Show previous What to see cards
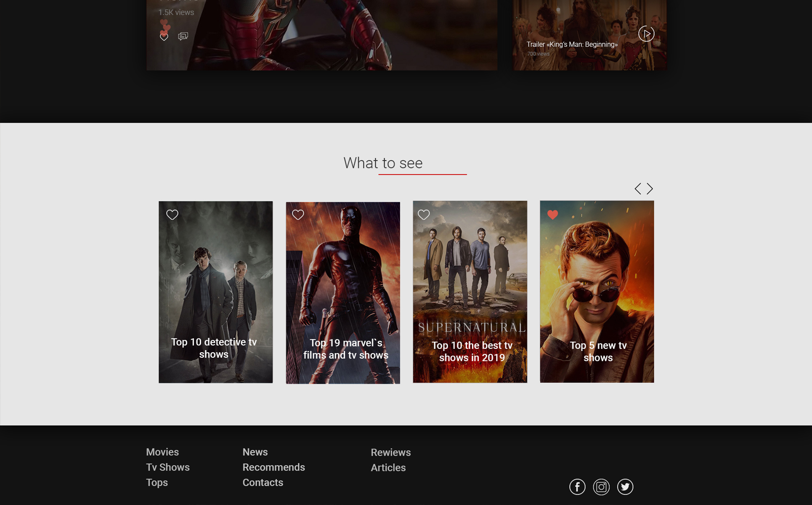 point(638,189)
